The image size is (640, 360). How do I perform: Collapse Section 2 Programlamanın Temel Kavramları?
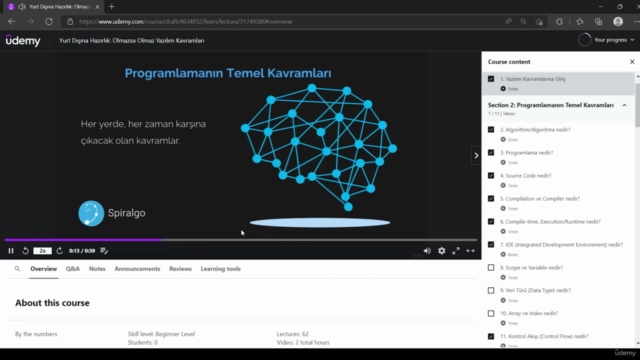624,105
